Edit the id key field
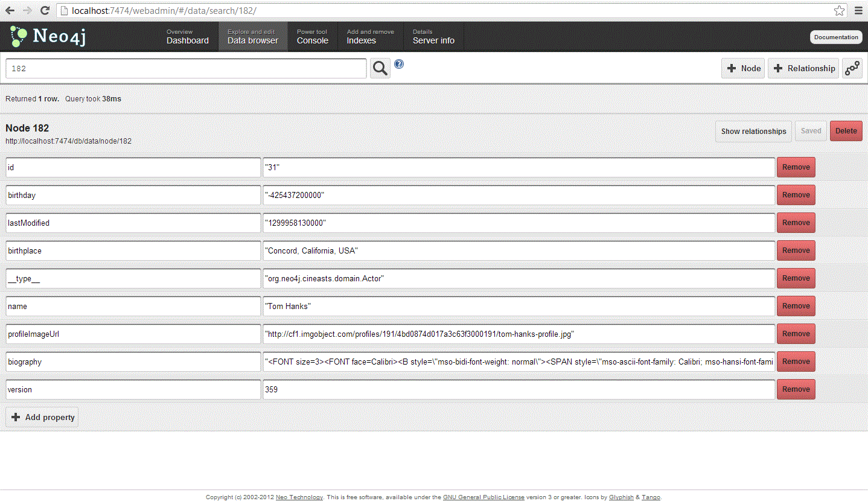Viewport: 868px width, 504px height. [x=133, y=167]
